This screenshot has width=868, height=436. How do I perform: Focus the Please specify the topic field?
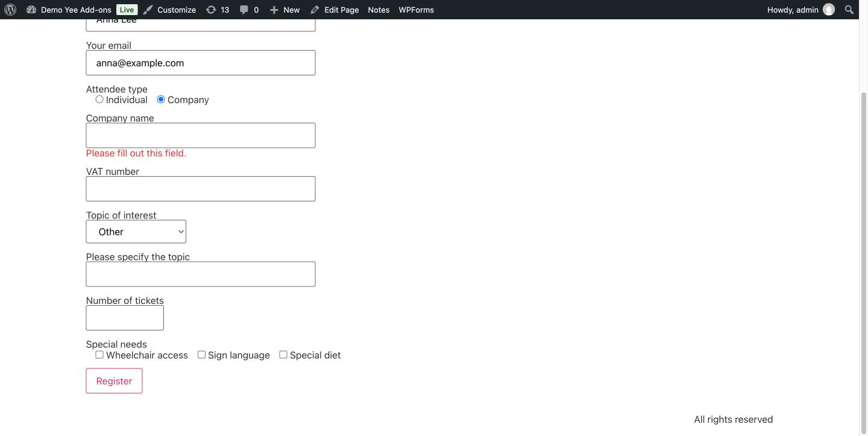click(x=201, y=274)
